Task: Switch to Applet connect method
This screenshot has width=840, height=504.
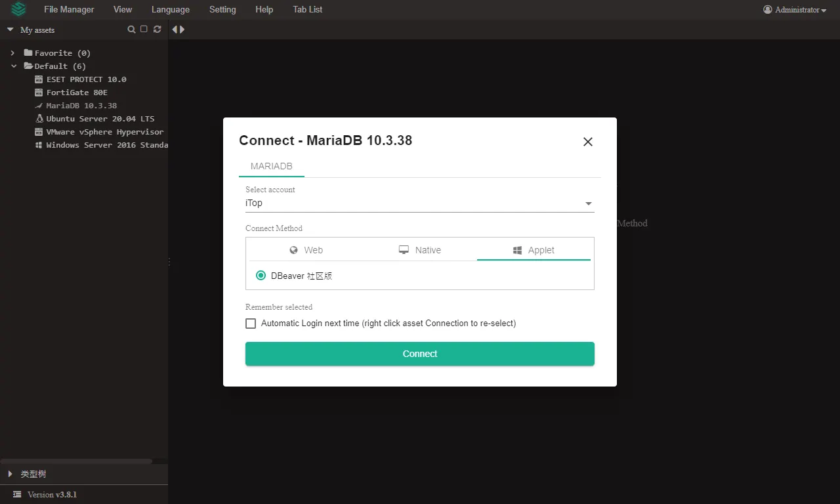Action: (534, 250)
